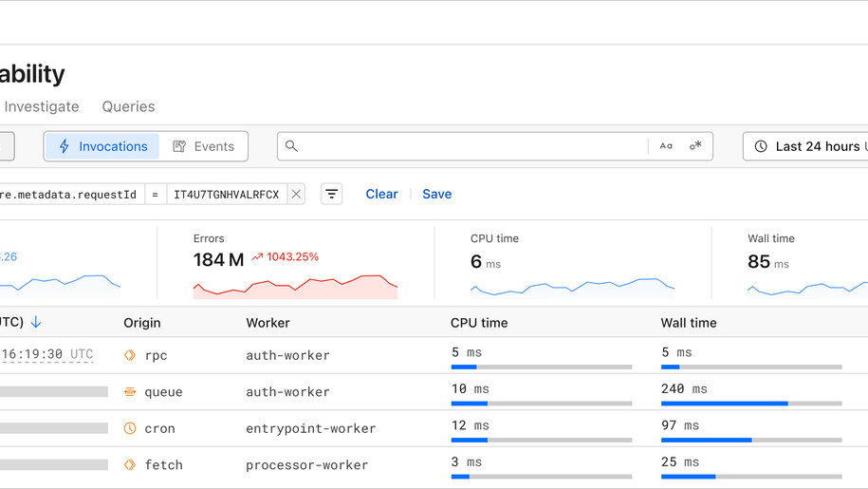868x489 pixels.
Task: Click the queue origin label
Action: (163, 392)
